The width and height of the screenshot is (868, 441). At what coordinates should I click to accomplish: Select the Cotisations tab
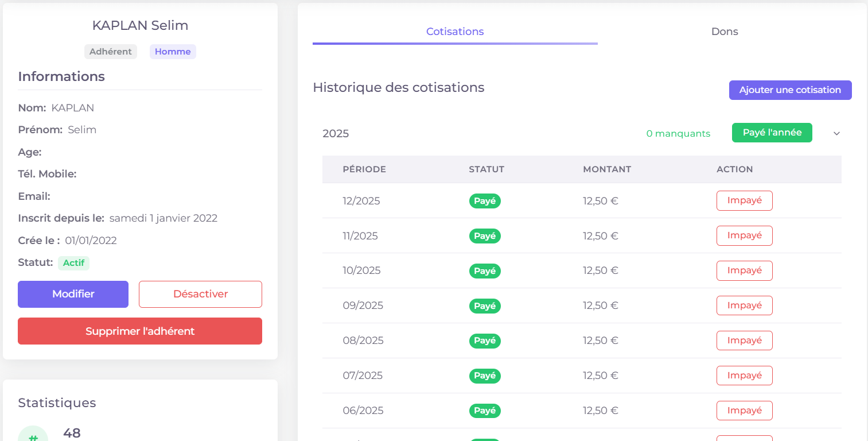(x=454, y=32)
